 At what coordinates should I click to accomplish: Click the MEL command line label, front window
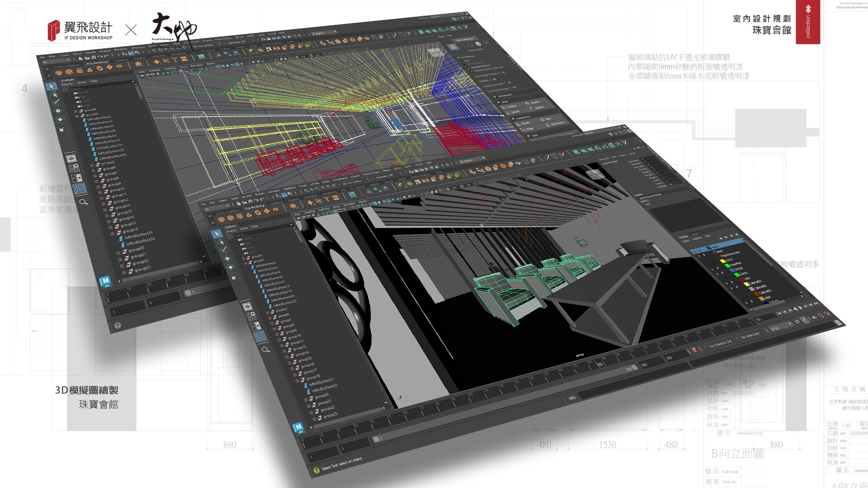[x=572, y=398]
